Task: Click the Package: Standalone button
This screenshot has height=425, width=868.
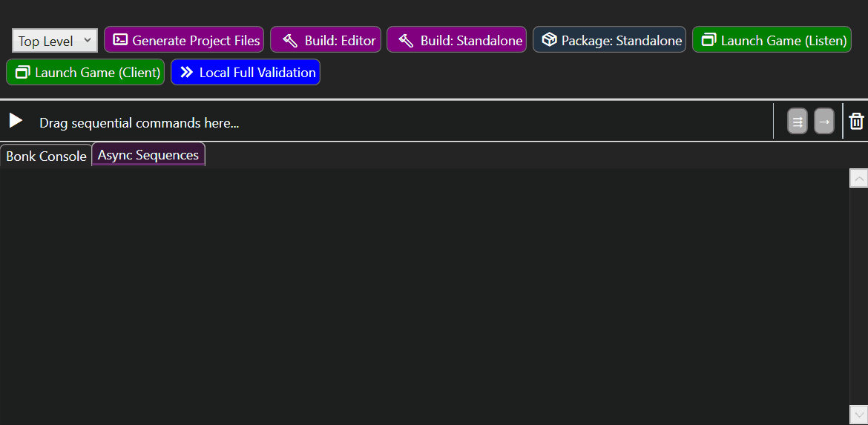Action: (610, 40)
